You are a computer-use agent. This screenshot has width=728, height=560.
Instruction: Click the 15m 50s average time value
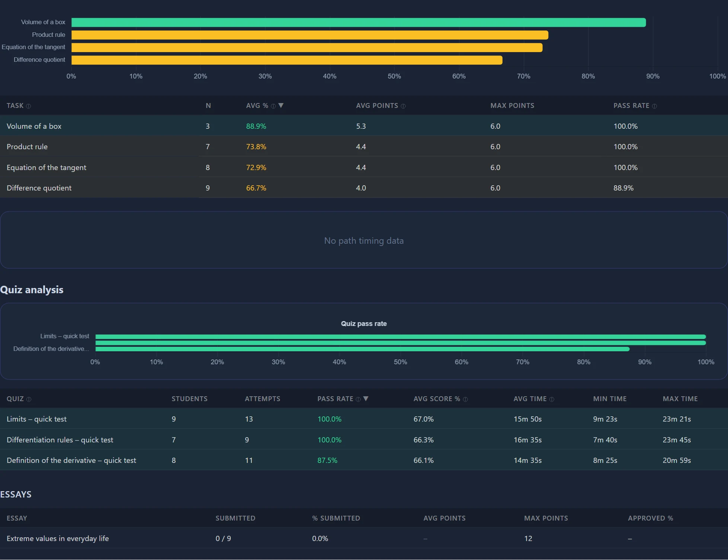(527, 419)
